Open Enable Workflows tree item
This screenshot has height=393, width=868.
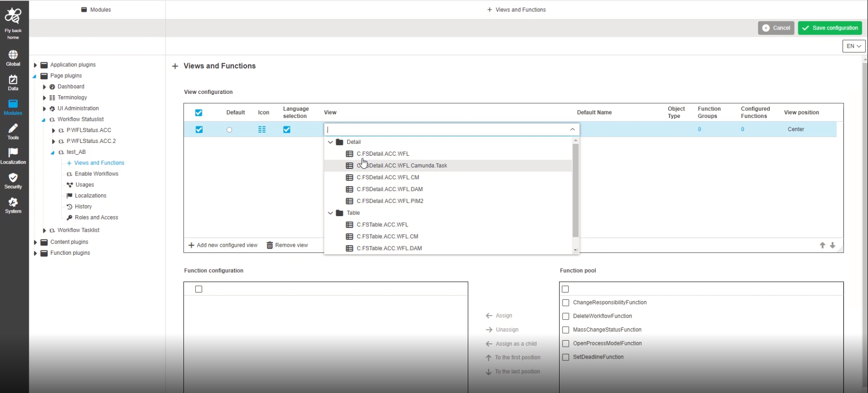click(96, 174)
